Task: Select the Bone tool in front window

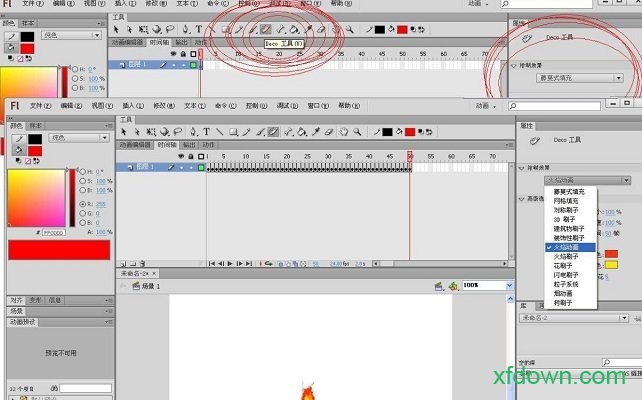Action: click(288, 131)
